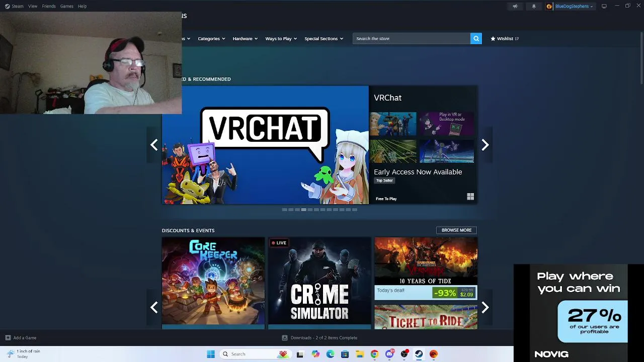This screenshot has width=644, height=362.
Task: Open the Core Keeper event tile
Action: pos(213,283)
